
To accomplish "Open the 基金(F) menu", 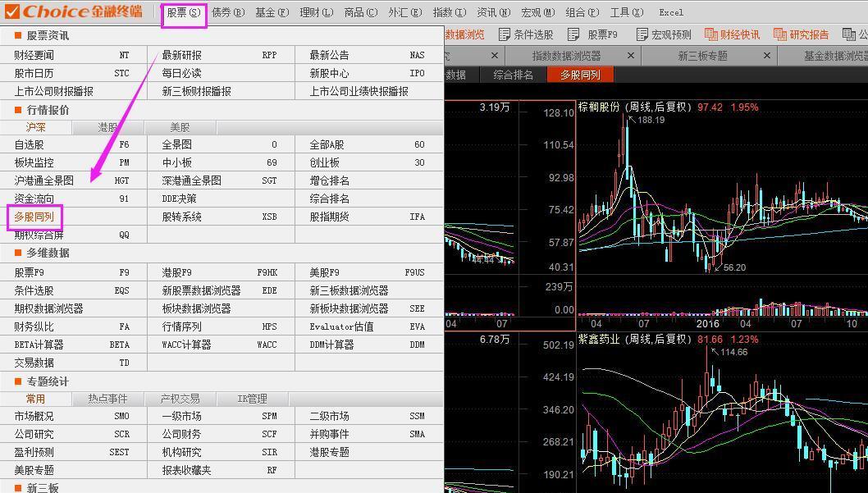I will click(272, 13).
